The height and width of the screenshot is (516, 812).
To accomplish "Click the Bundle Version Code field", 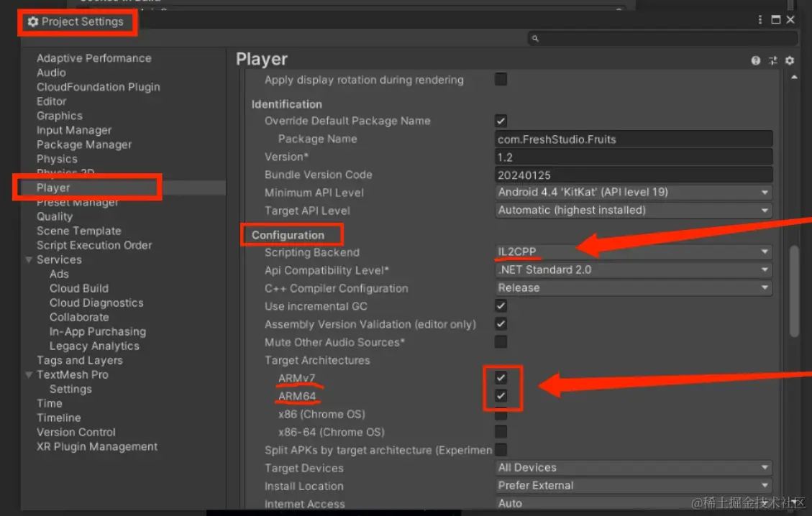I will click(634, 175).
